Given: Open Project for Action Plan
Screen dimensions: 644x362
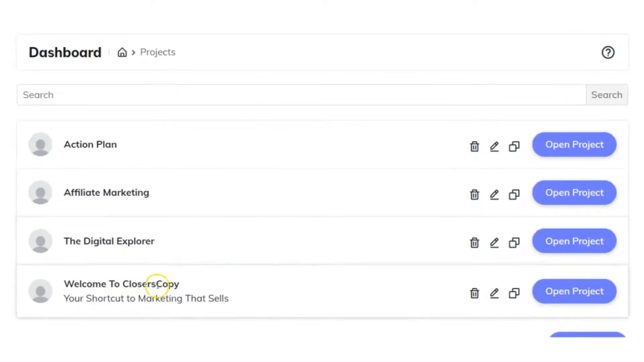Looking at the screenshot, I should 574,145.
